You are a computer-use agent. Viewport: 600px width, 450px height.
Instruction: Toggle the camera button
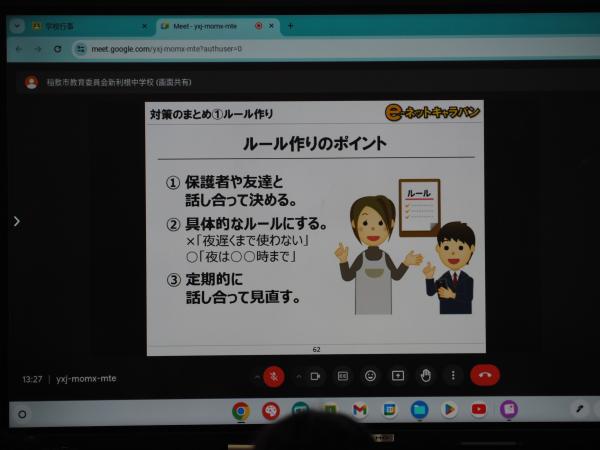[315, 377]
